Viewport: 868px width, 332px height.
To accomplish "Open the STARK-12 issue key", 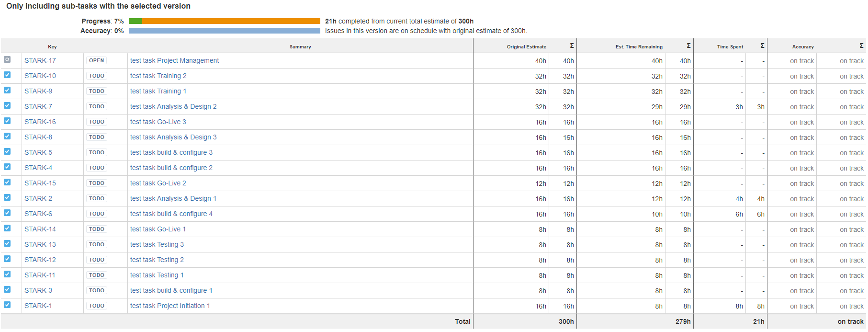I will 40,260.
